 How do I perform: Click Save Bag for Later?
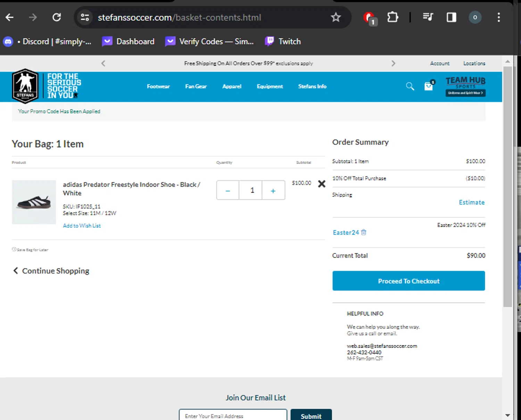point(30,249)
